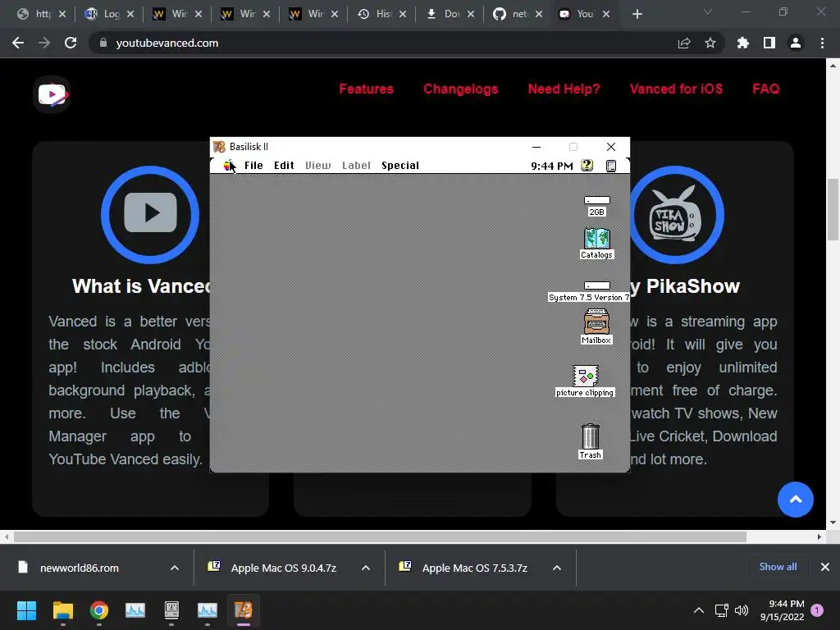Bookmark this page with the star icon
The image size is (840, 630).
710,43
